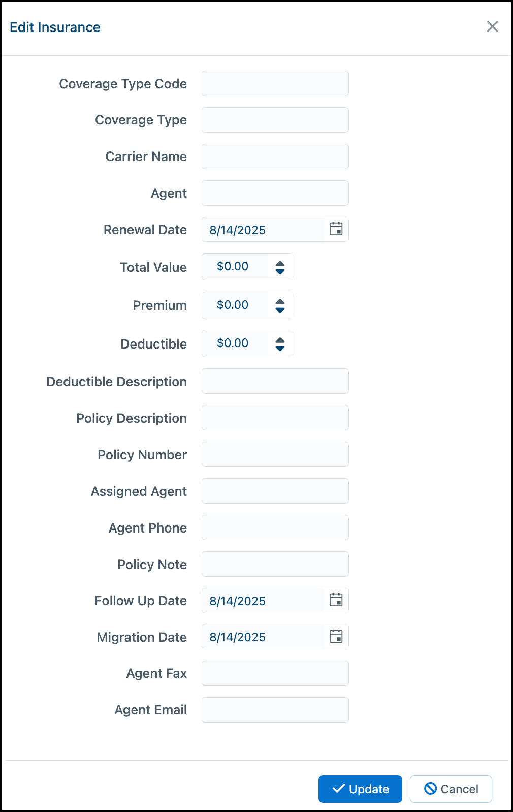Open the Follow Up Date calendar picker
This screenshot has height=812, width=513.
click(x=336, y=600)
